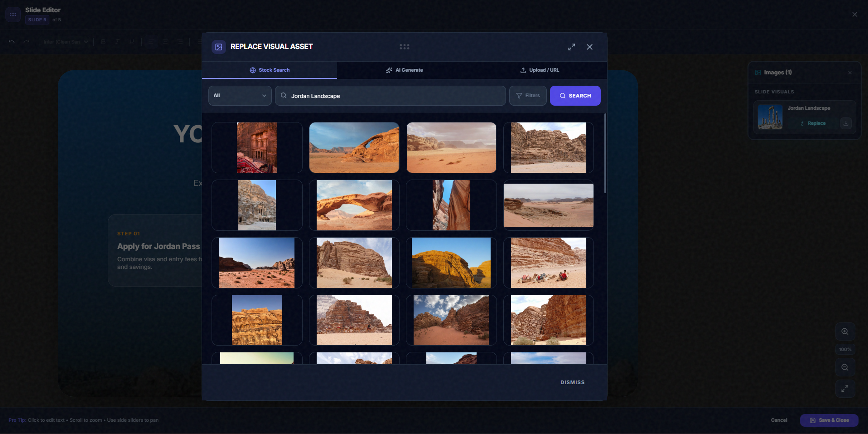Viewport: 868px width, 434px height.
Task: Select the rock arch desert photo in first row
Action: click(354, 147)
